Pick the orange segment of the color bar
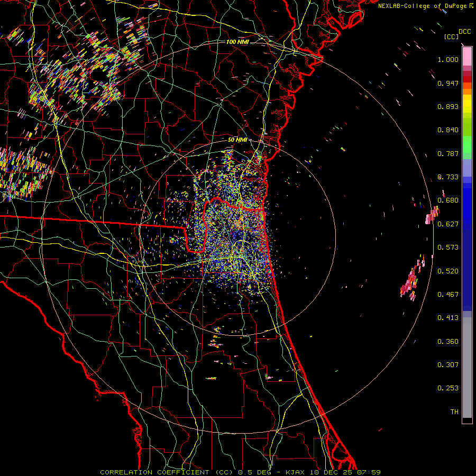The height and width of the screenshot is (476, 476). pyautogui.click(x=467, y=91)
